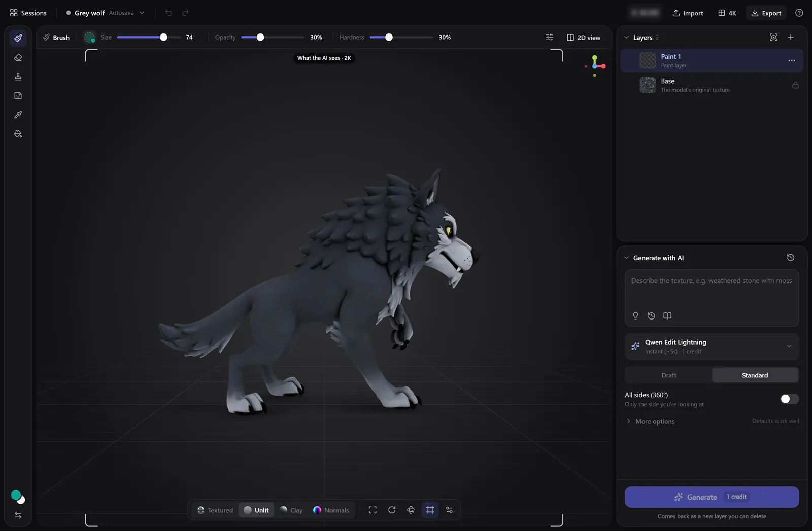This screenshot has height=531, width=812.
Task: Open the help question mark icon
Action: pyautogui.click(x=799, y=13)
